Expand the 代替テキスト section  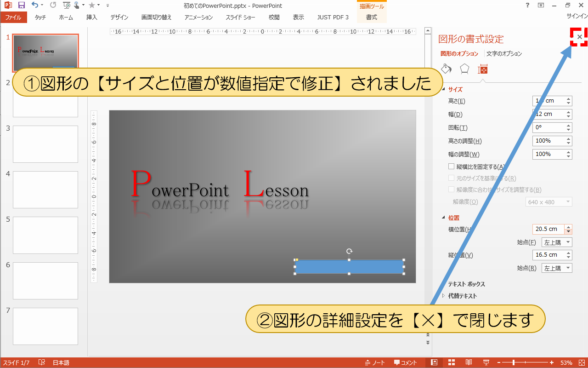[443, 296]
